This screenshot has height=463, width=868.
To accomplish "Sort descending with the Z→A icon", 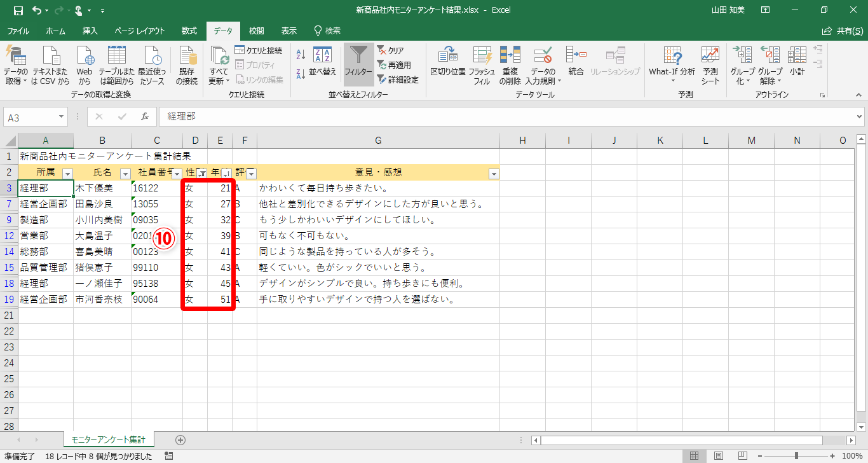I will click(301, 74).
